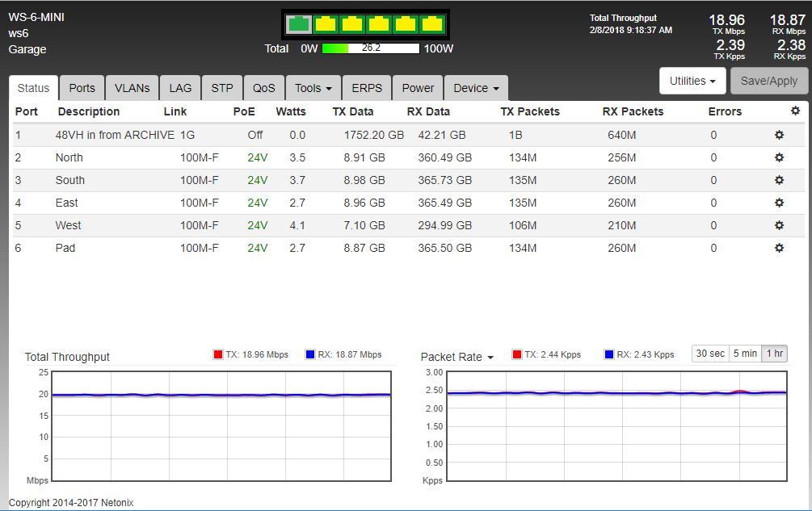Select the 1 hr time range
The image size is (812, 511).
(773, 354)
